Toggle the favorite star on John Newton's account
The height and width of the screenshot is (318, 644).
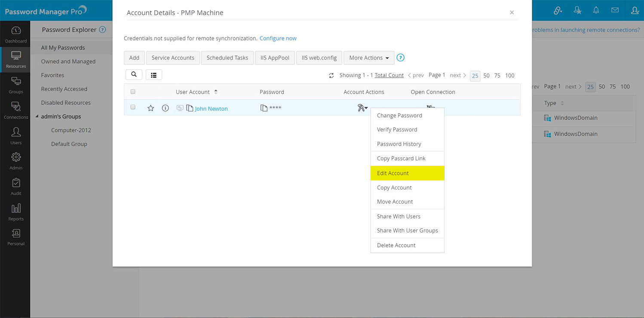pyautogui.click(x=150, y=108)
